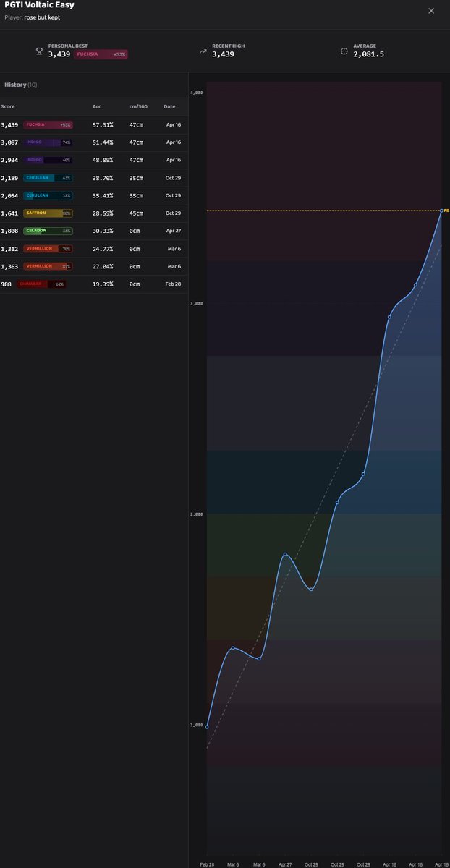Click the 57.31% accuracy value
The height and width of the screenshot is (868, 450).
[x=103, y=124]
